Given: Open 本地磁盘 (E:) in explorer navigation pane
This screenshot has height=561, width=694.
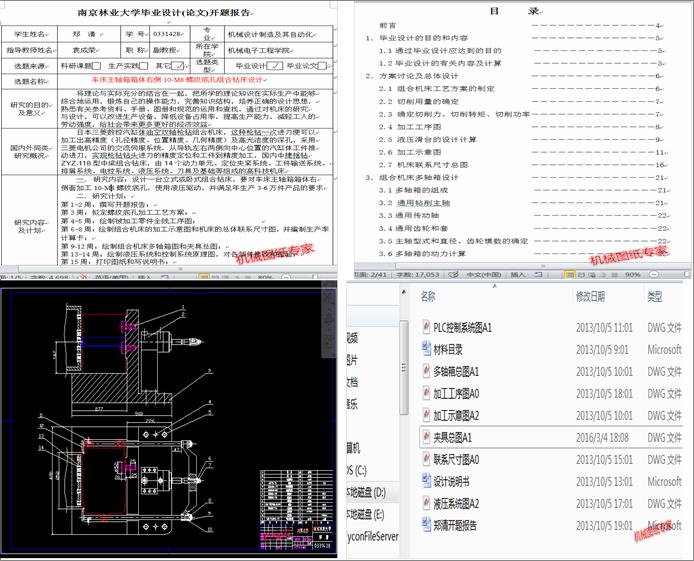Looking at the screenshot, I should 366,514.
